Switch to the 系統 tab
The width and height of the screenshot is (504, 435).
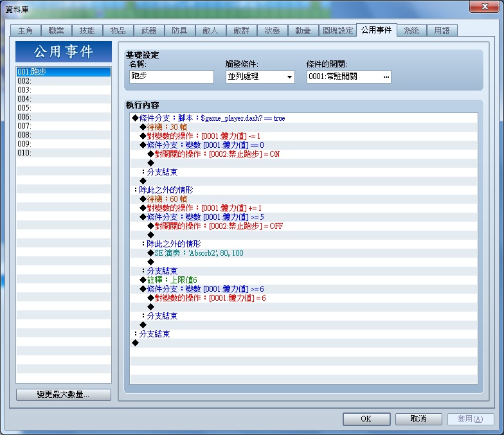[411, 31]
